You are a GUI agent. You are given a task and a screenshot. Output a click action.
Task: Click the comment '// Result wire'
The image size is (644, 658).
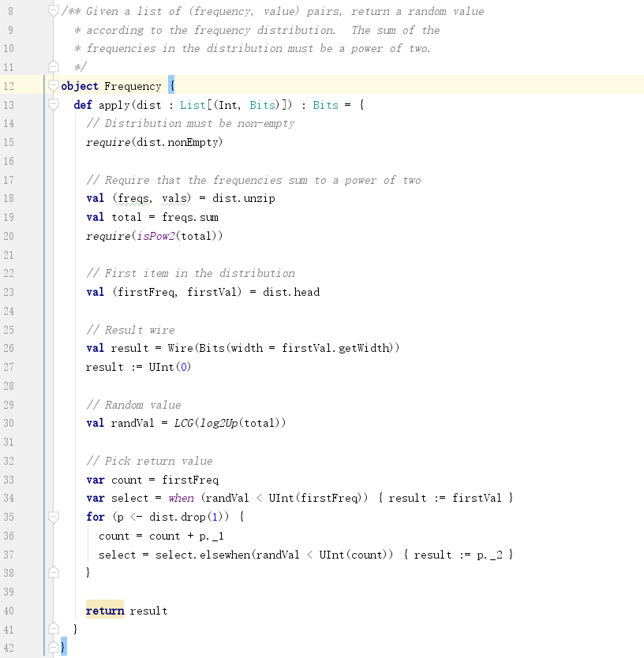[x=130, y=330]
